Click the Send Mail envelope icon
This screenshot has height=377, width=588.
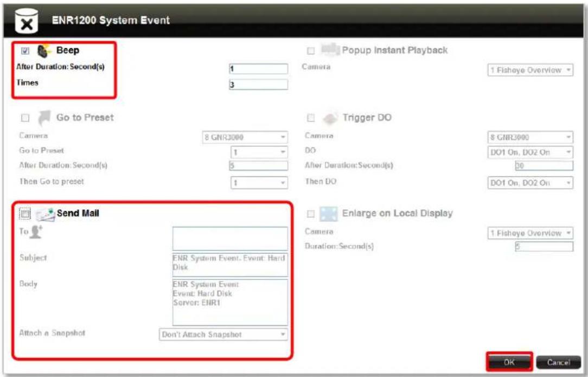coord(46,214)
